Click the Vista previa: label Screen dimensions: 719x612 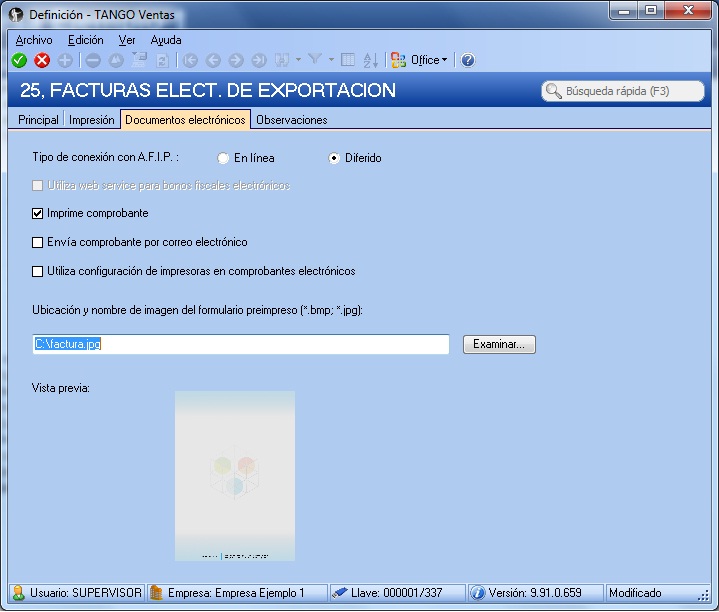click(61, 388)
